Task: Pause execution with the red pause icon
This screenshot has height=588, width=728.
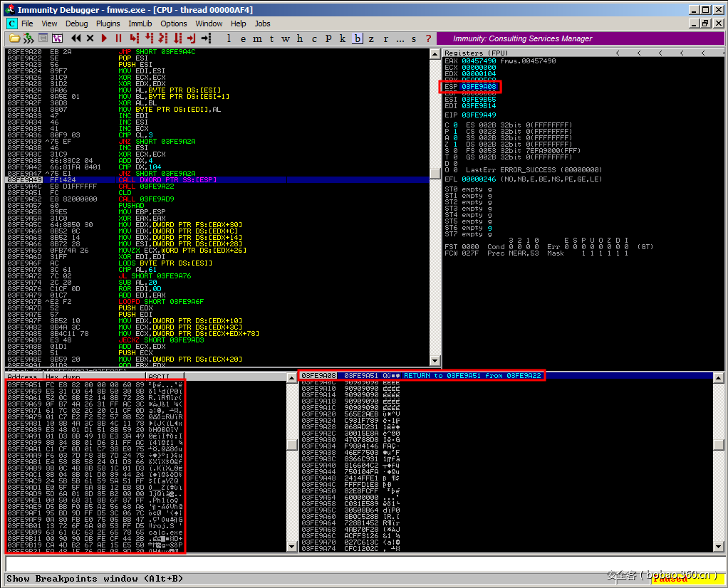Action: [x=118, y=38]
